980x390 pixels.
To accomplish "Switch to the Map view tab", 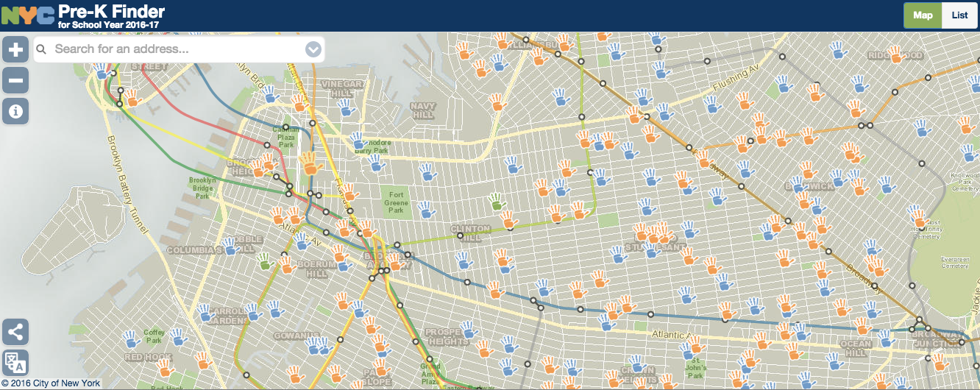I will [923, 15].
